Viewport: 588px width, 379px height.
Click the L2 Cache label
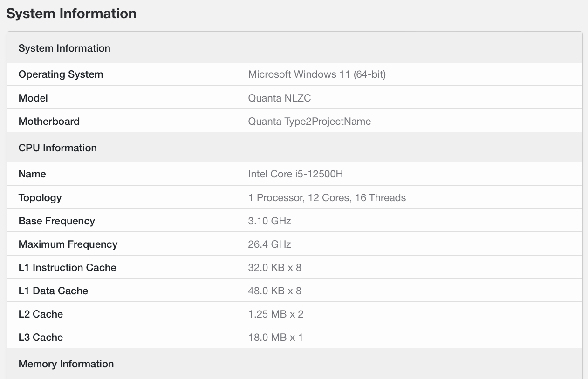click(x=41, y=314)
